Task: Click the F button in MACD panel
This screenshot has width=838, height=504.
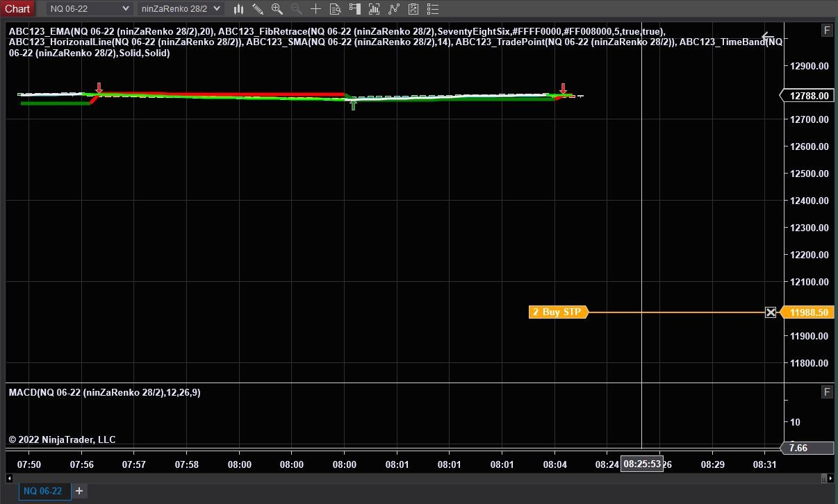Action: click(x=827, y=392)
